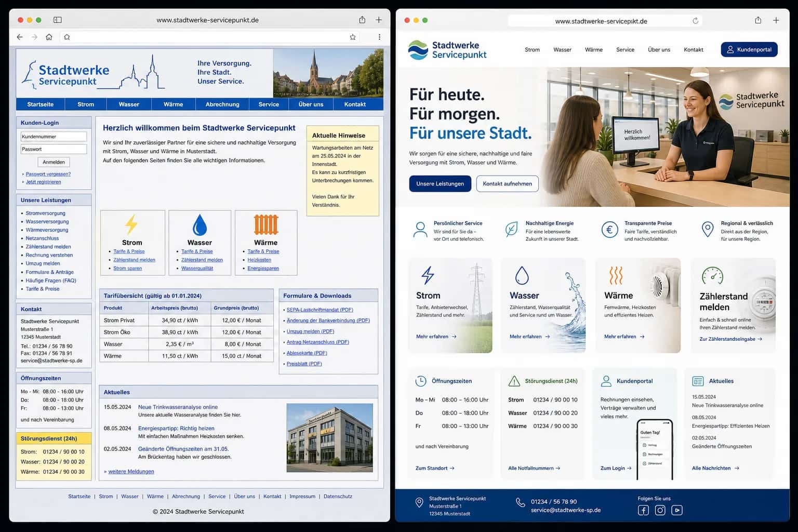Screen dimensions: 798x532
Task: Open Passwort vergessen? link
Action: pos(48,174)
